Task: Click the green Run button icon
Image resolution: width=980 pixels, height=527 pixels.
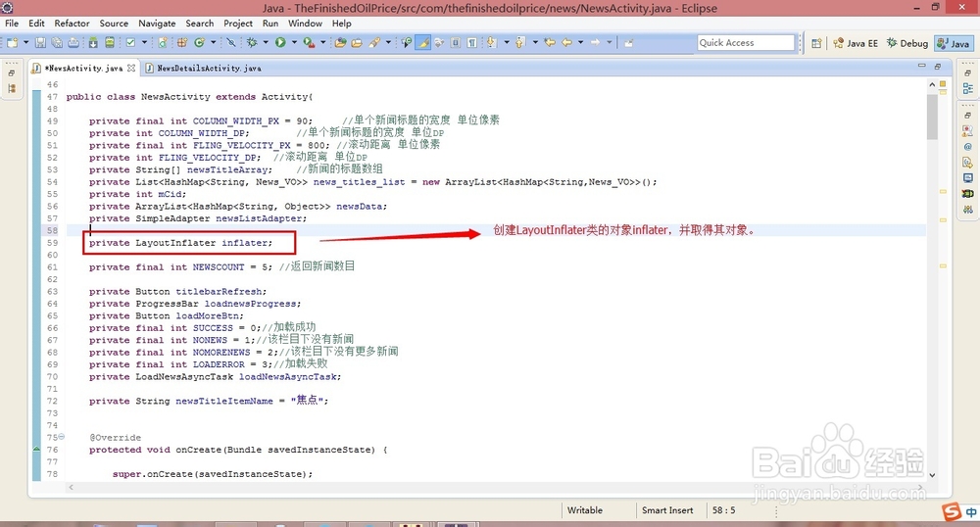Action: click(x=280, y=42)
